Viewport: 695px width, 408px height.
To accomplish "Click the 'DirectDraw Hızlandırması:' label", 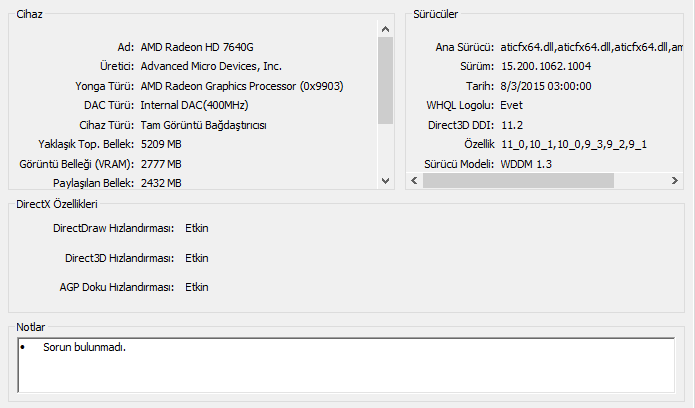I will (113, 228).
